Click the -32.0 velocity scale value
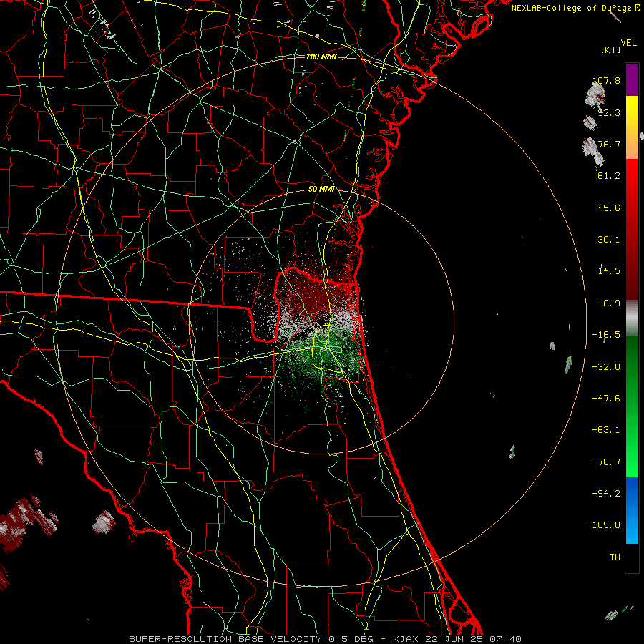 point(606,367)
